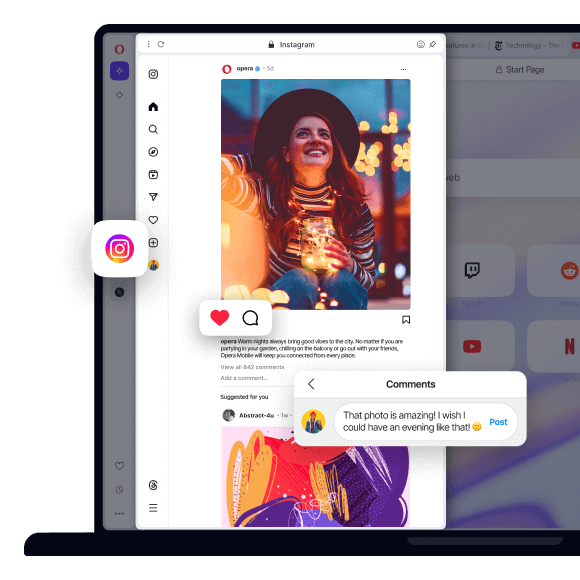Open the Aria AI purple sidebar button

119,71
